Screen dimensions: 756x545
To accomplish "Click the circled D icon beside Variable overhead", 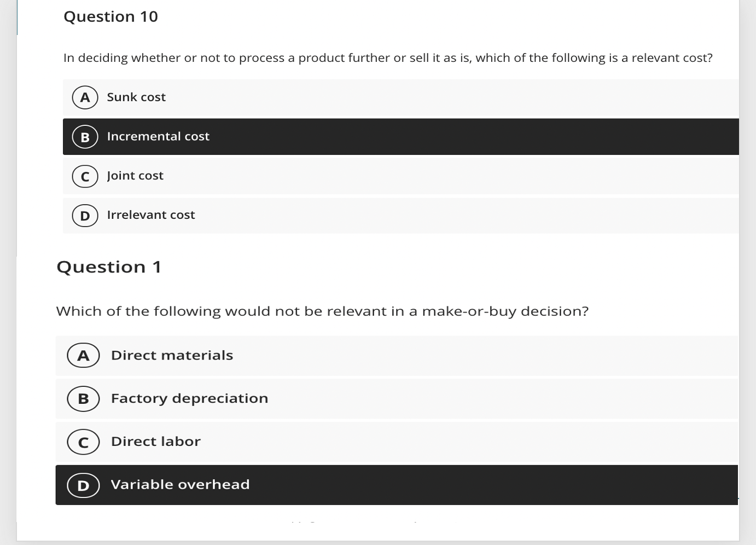I will click(83, 485).
